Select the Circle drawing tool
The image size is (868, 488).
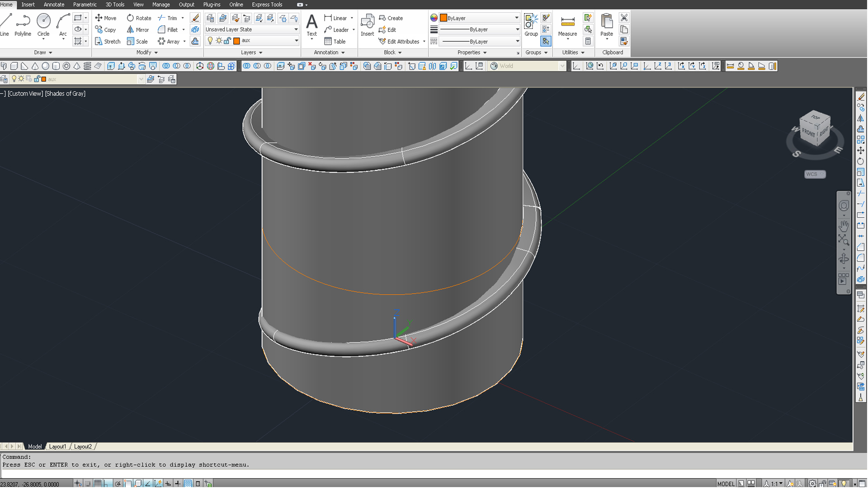click(43, 25)
